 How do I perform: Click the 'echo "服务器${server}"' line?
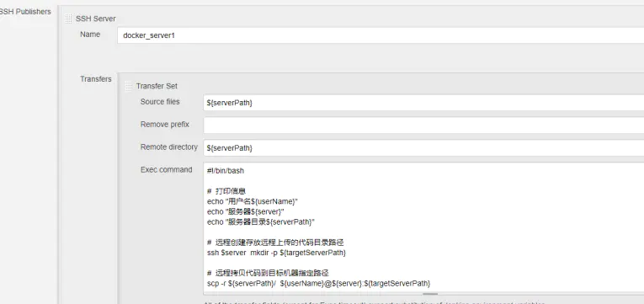pos(246,211)
